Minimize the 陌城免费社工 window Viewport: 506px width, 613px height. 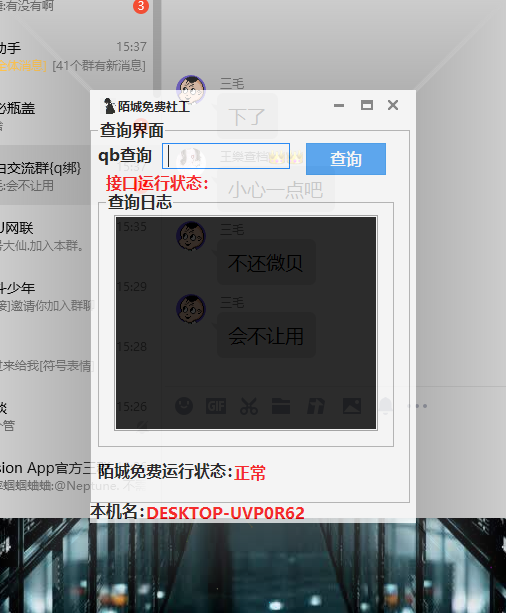click(x=339, y=105)
